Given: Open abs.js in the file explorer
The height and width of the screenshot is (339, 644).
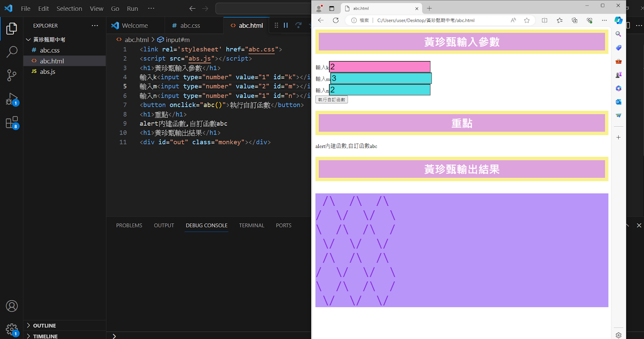Looking at the screenshot, I should point(64,72).
